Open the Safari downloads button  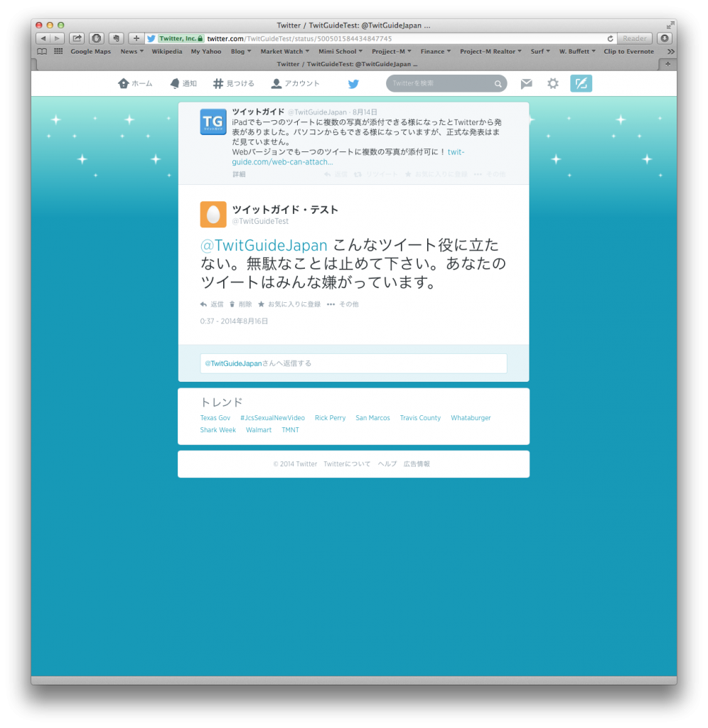coord(665,38)
